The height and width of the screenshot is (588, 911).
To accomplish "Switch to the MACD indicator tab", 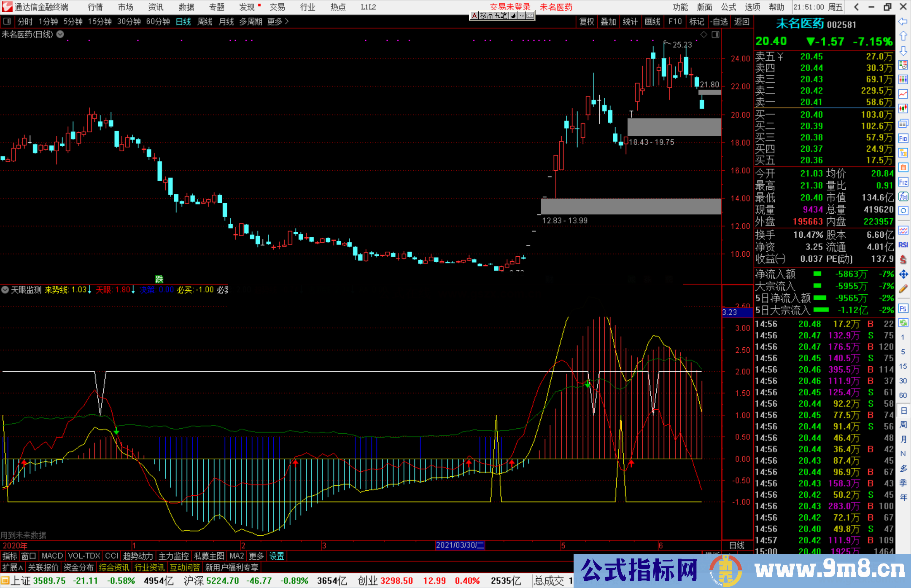I will pyautogui.click(x=52, y=556).
